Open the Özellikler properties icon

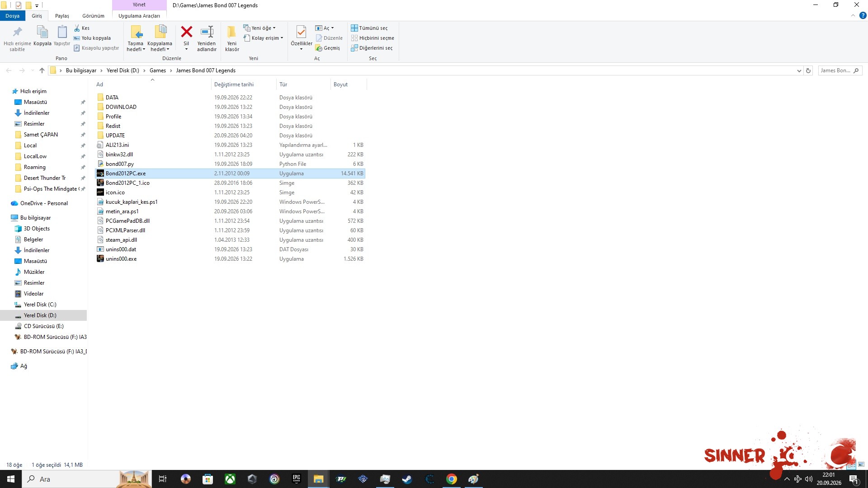[x=301, y=32]
